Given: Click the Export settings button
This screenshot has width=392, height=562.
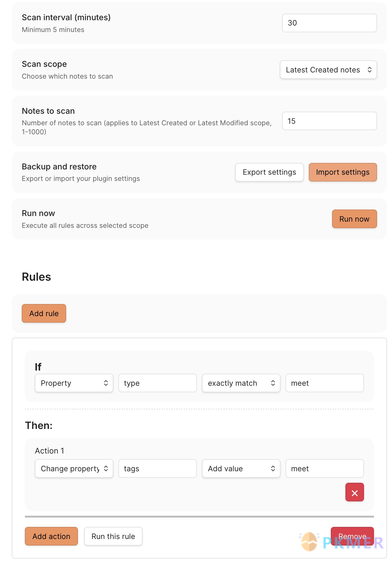Looking at the screenshot, I should (269, 172).
